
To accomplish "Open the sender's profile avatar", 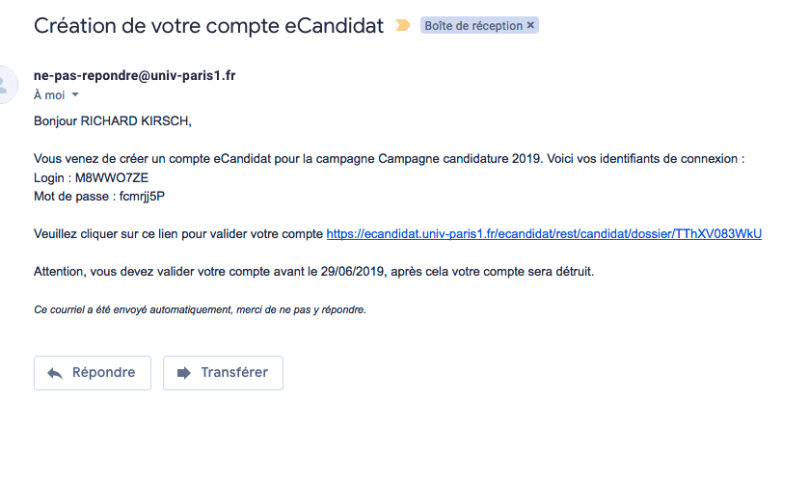I will [6, 83].
